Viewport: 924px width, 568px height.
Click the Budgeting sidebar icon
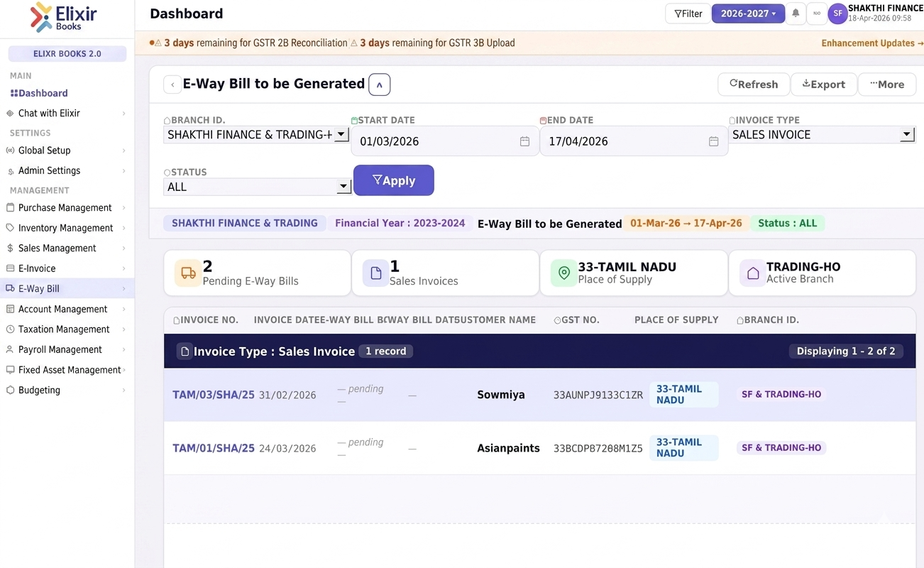(11, 390)
